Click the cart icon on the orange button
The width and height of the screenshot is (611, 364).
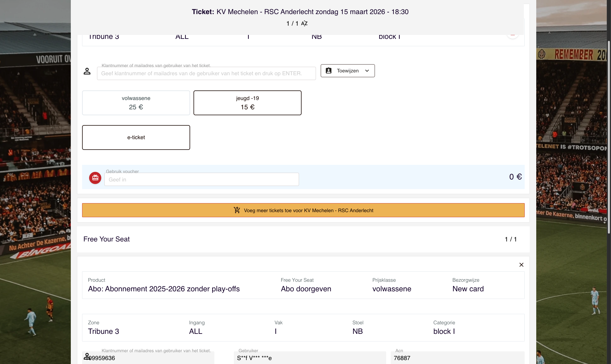(x=237, y=210)
